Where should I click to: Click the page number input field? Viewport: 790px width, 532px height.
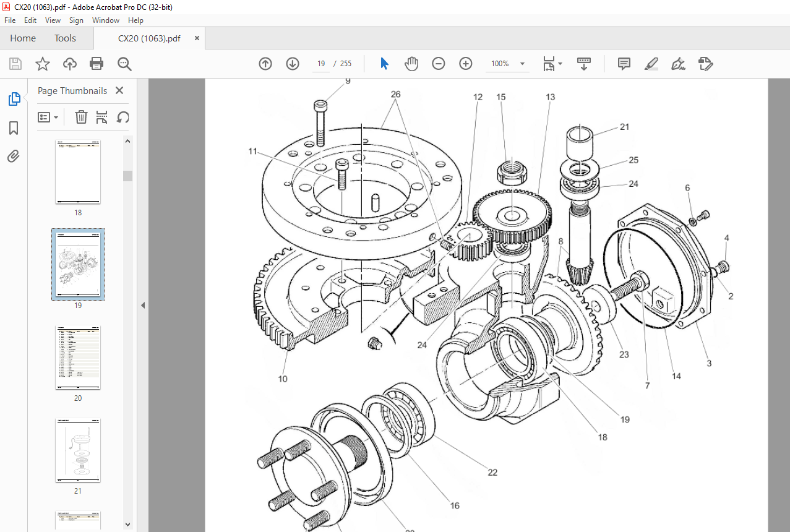[x=321, y=64]
